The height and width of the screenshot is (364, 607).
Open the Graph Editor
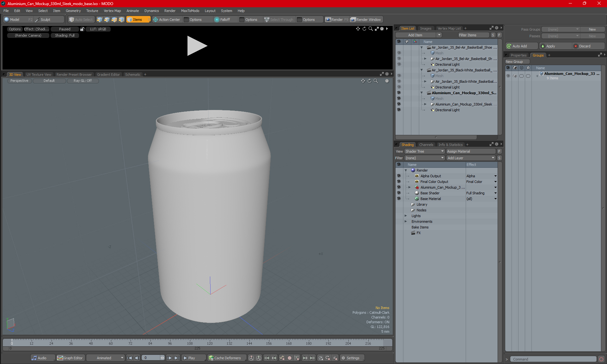(x=70, y=358)
